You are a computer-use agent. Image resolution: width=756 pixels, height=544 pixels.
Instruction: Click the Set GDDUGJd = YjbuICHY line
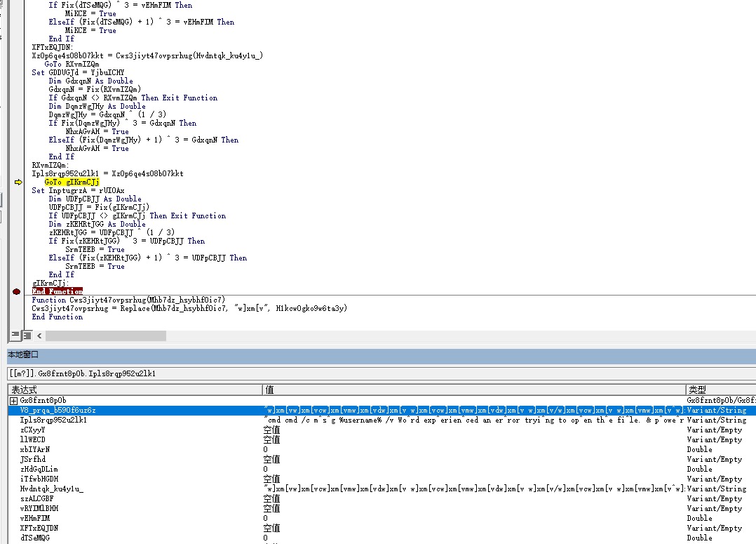[x=78, y=72]
